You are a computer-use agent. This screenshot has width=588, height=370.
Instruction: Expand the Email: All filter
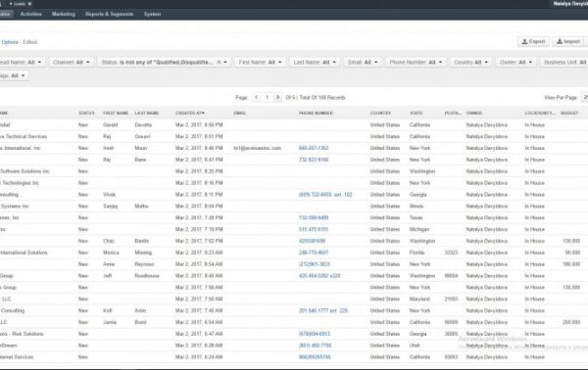[x=363, y=63]
